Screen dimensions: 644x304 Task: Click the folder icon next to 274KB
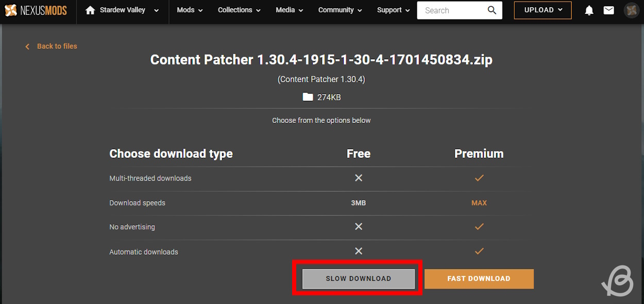(308, 97)
